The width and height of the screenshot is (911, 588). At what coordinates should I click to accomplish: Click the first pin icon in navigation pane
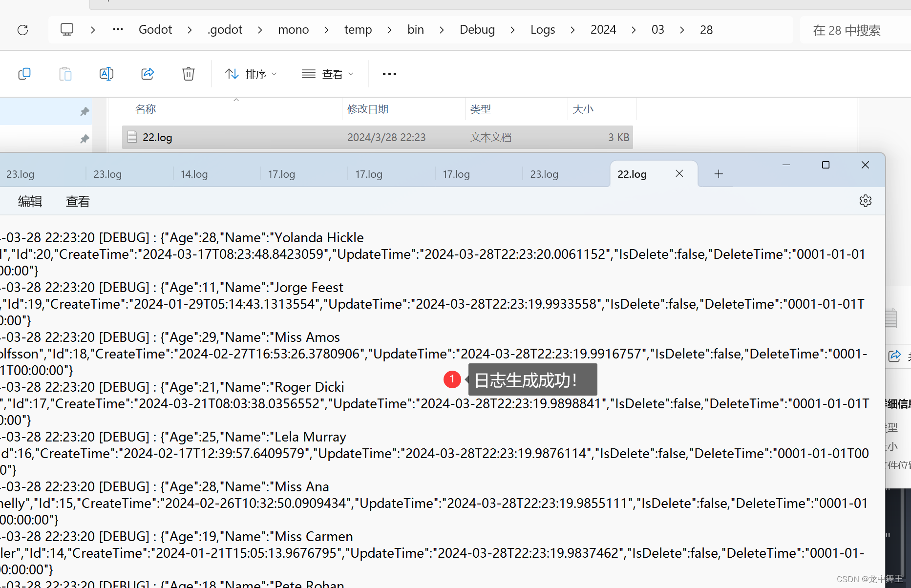coord(85,111)
